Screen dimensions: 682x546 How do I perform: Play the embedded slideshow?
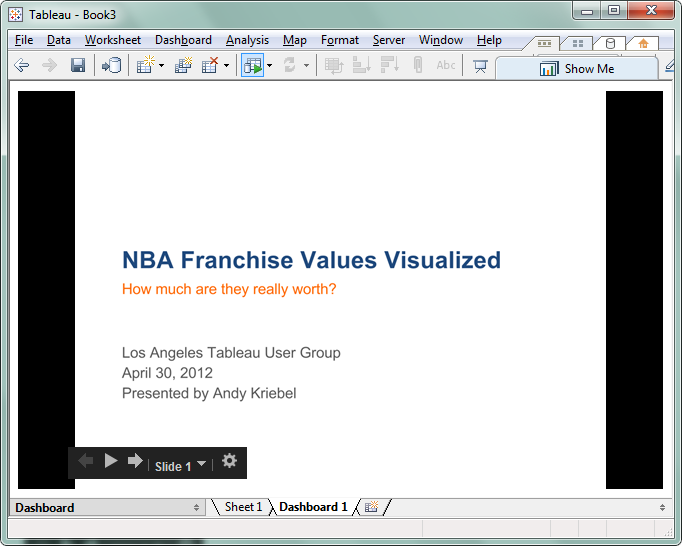(111, 461)
